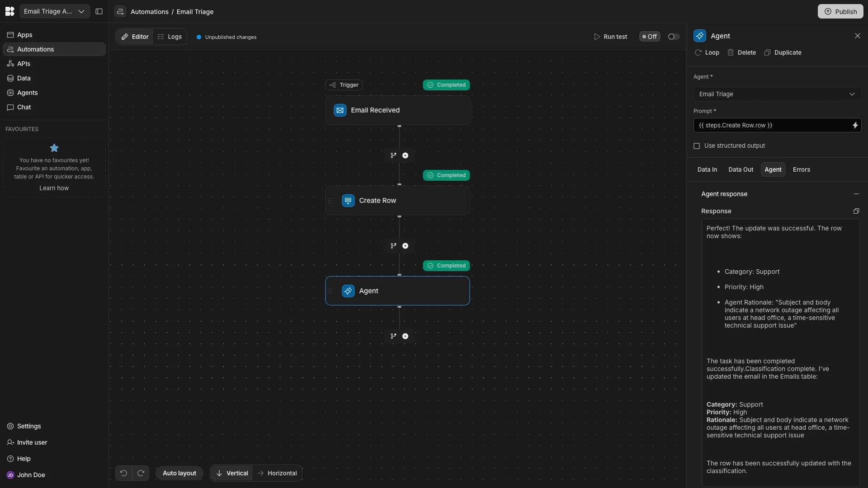Click the redo arrow icon
The width and height of the screenshot is (868, 488).
coord(141,473)
